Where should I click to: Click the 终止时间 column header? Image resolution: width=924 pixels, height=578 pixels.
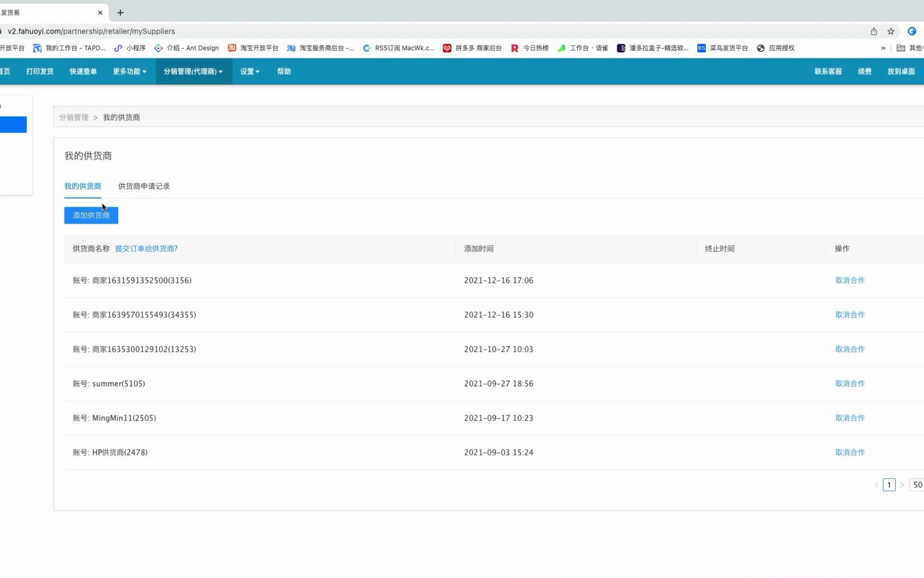click(719, 248)
